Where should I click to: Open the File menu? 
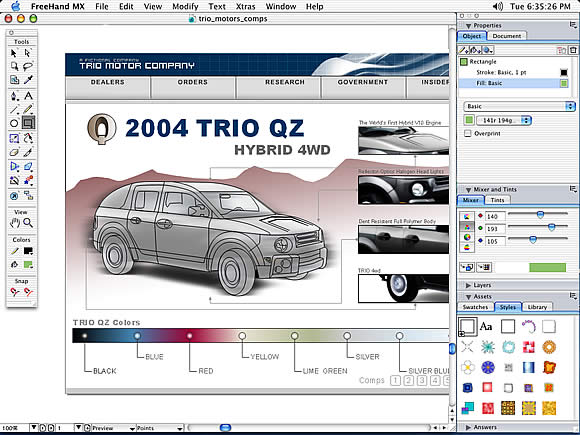tap(102, 6)
